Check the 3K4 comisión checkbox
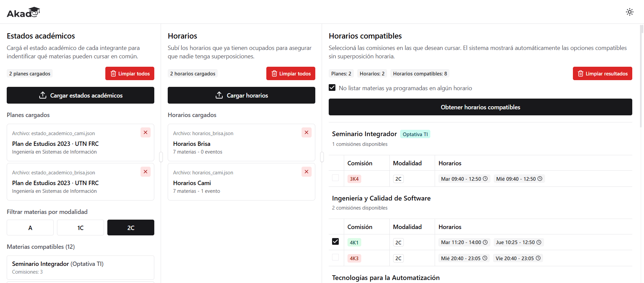This screenshot has height=283, width=644. 335,178
